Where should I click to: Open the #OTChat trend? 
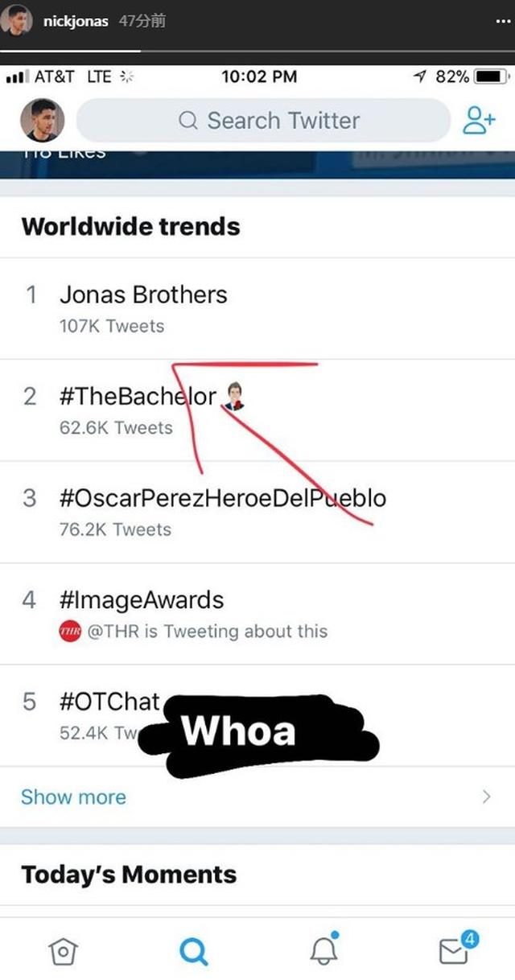(257, 716)
